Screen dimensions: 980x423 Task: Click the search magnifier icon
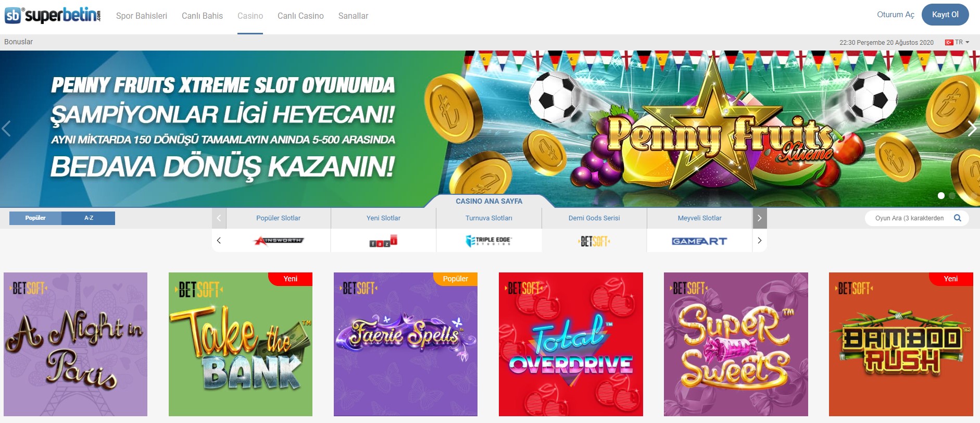coord(957,218)
